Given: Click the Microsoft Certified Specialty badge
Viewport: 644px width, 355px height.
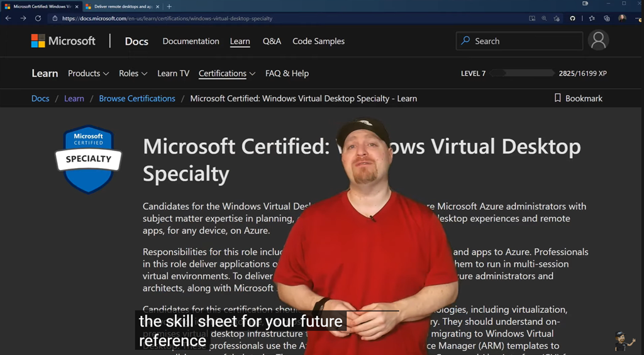Looking at the screenshot, I should [x=89, y=159].
